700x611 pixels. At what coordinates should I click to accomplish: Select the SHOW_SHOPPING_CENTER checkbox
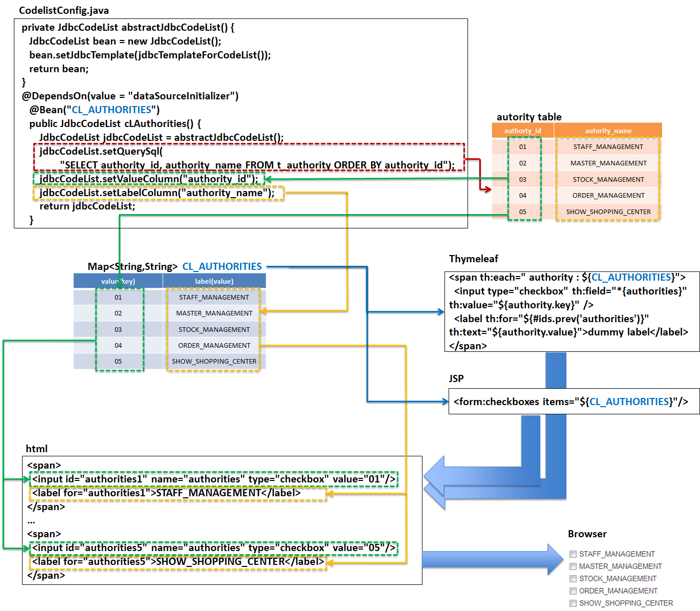[x=573, y=603]
